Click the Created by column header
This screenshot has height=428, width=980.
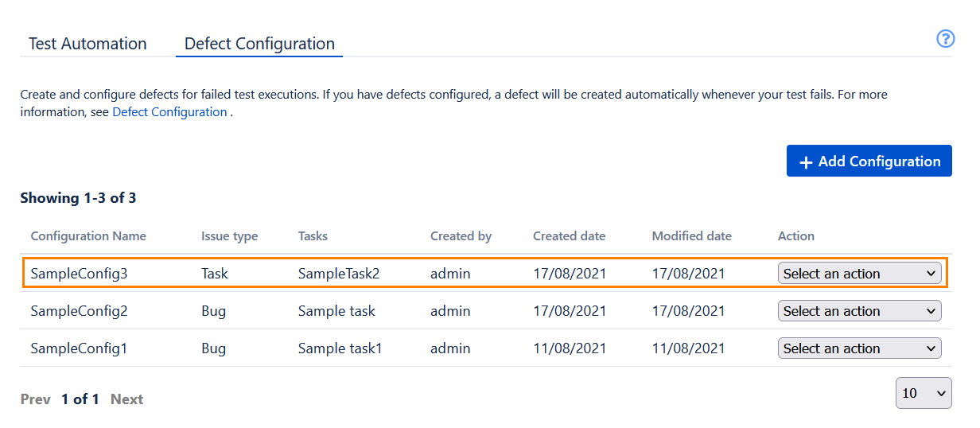click(461, 236)
